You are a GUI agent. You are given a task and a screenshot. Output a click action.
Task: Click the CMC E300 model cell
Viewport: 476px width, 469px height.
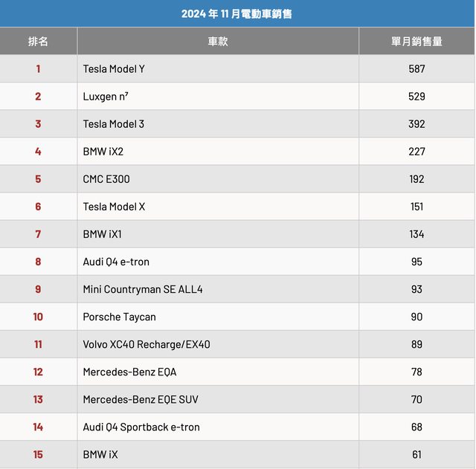tap(106, 179)
